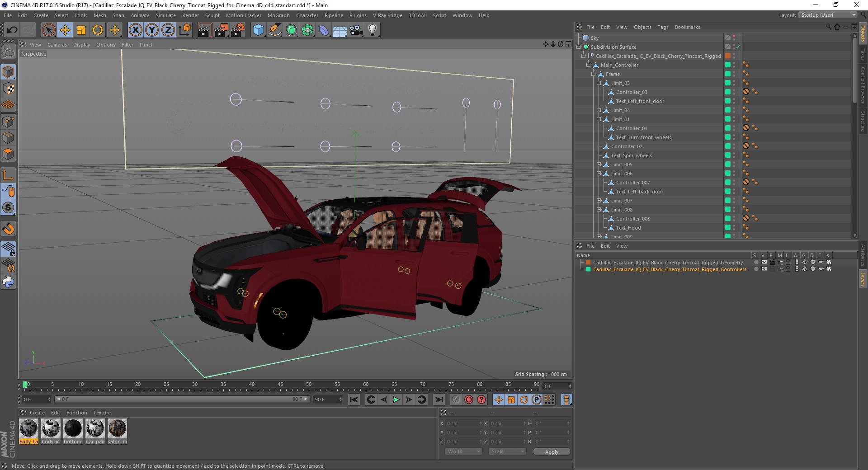Select the Move tool in toolbar
Viewport: 868px width, 470px height.
pyautogui.click(x=65, y=30)
